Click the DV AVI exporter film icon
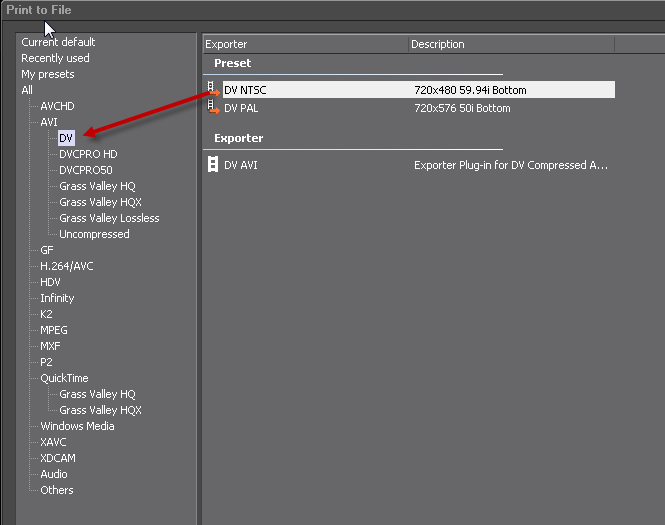665x525 pixels. pyautogui.click(x=212, y=165)
